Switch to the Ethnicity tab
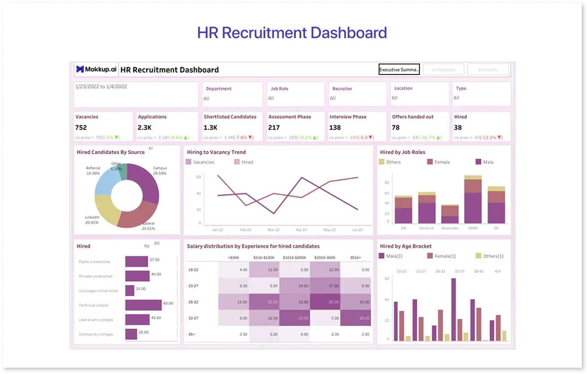Screen dimensions: 588x374 click(x=488, y=70)
